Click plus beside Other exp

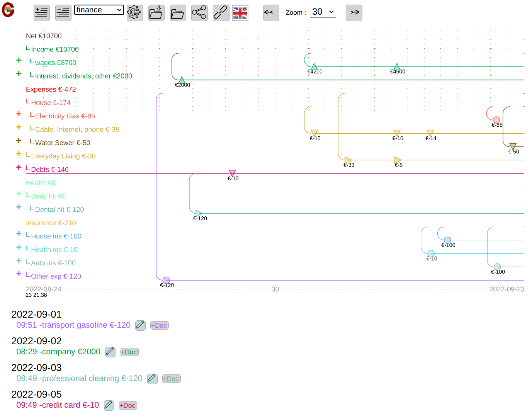(x=19, y=274)
